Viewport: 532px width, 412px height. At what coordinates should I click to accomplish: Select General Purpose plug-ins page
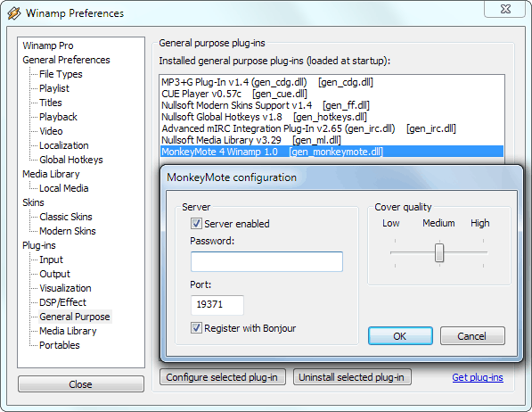click(75, 317)
